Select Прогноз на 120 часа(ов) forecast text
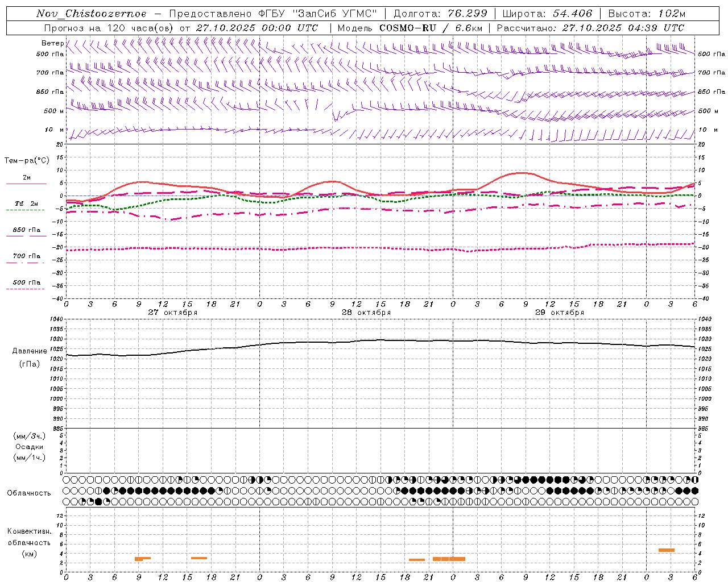Viewport: 728px width, 582px height. (109, 28)
